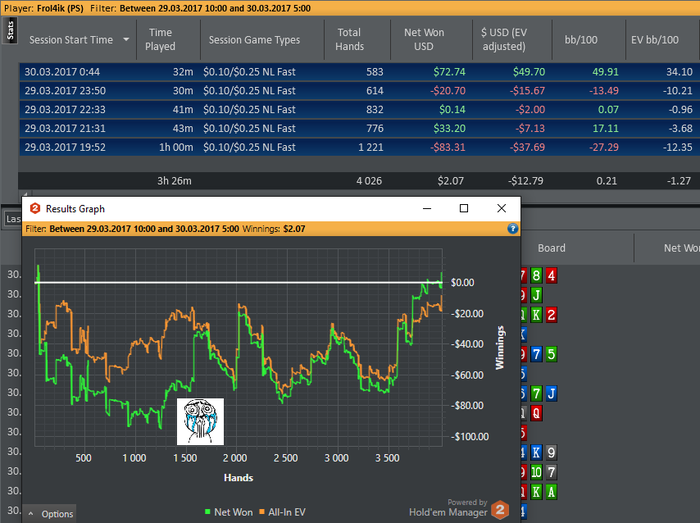Click the -$83.31 net won cell
The width and height of the screenshot is (700, 523).
coord(448,147)
